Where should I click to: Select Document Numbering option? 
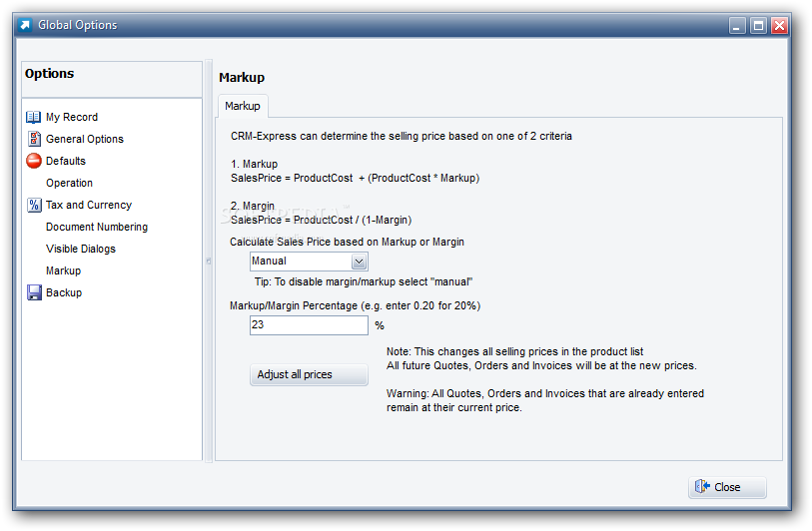[x=97, y=227]
